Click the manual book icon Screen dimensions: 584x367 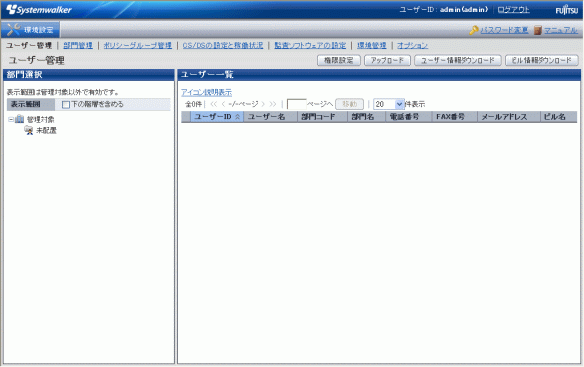537,30
